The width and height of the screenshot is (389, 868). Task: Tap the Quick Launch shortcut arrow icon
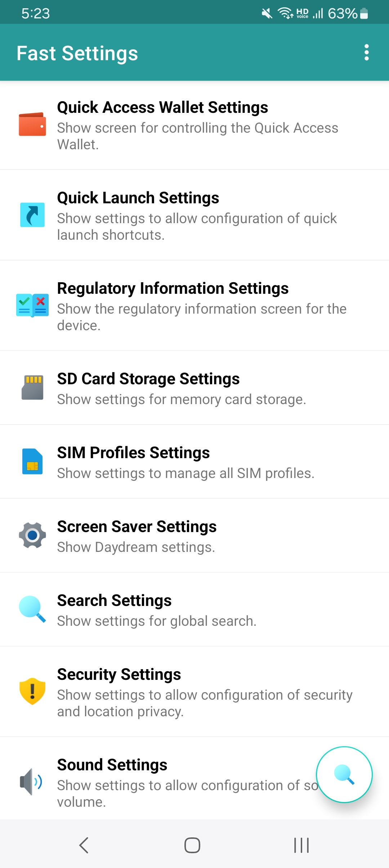click(x=32, y=215)
